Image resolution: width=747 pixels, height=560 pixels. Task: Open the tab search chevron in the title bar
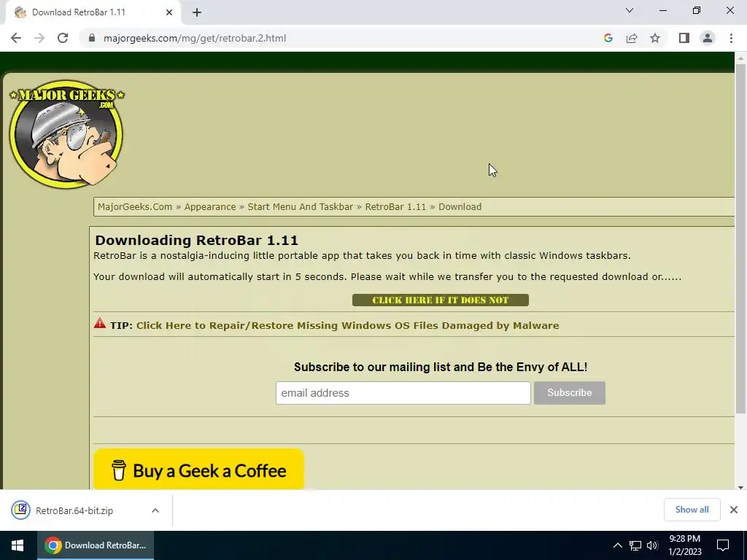coord(630,10)
